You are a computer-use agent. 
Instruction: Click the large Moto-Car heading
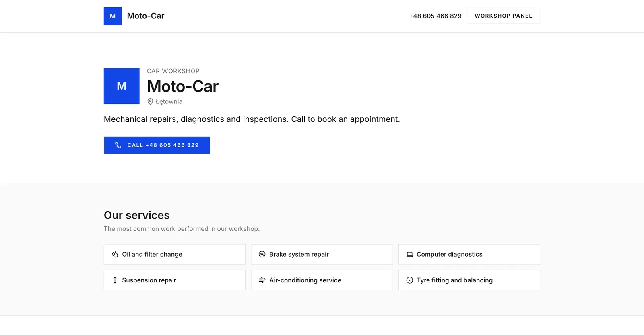tap(183, 86)
